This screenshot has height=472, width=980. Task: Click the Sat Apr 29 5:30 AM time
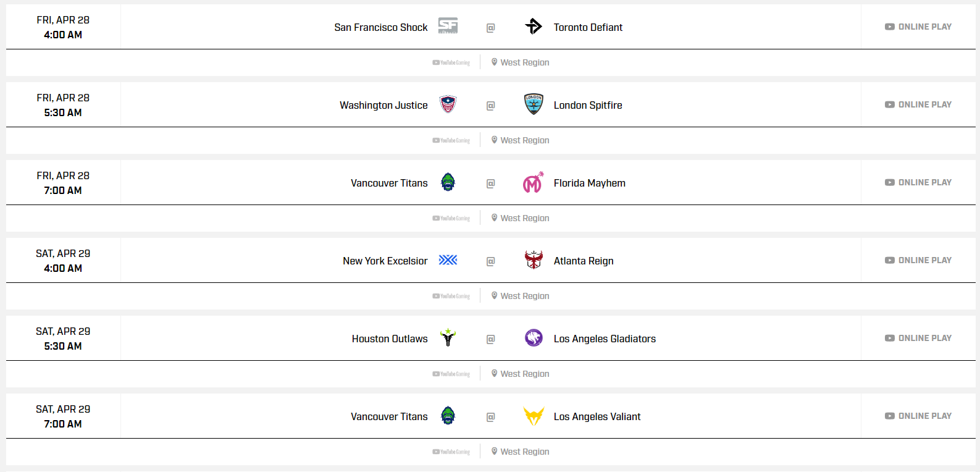point(63,346)
